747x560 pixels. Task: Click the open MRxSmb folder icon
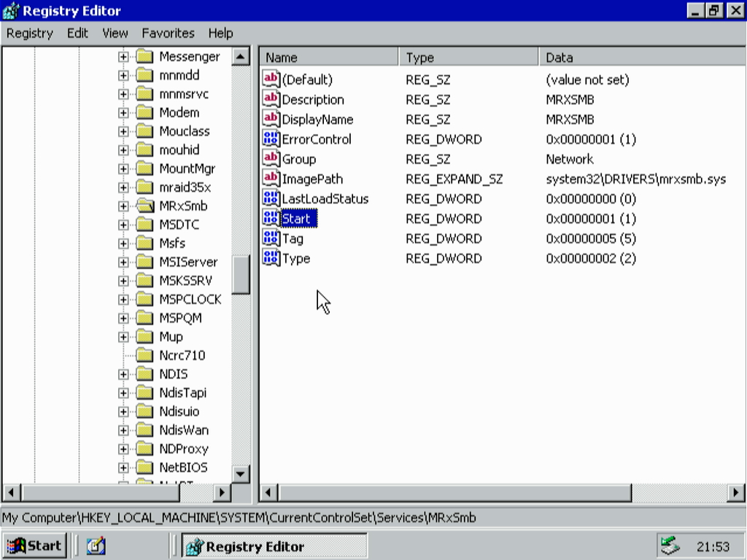pos(145,206)
